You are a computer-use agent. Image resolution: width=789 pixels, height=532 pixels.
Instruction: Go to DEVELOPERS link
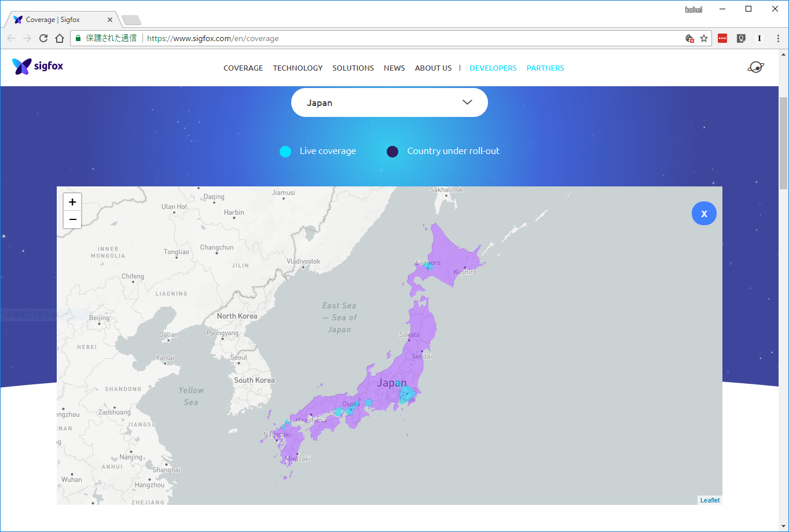(x=493, y=68)
